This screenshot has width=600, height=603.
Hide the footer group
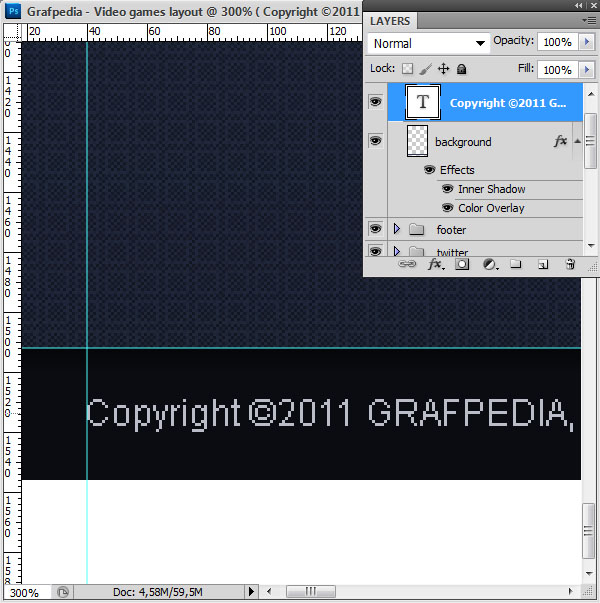[x=375, y=229]
